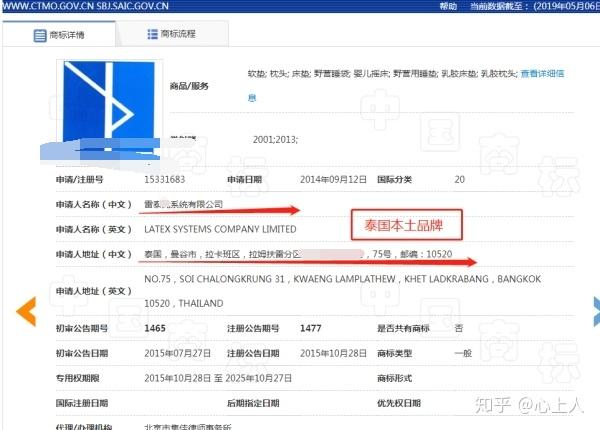Go to previous record with orange arrow
Viewport: 600px width, 430px height.
click(x=26, y=311)
